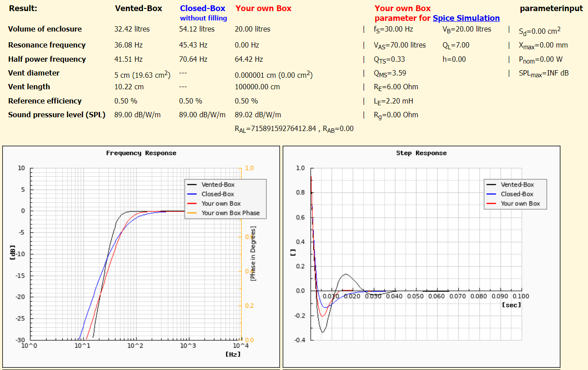The image size is (588, 370).
Task: Select the 'Volume of enclosure' row label
Action: tap(45, 29)
